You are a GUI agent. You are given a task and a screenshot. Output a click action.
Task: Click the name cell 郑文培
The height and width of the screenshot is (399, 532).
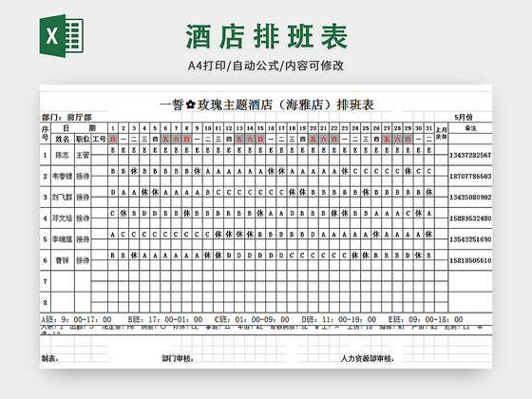63,218
